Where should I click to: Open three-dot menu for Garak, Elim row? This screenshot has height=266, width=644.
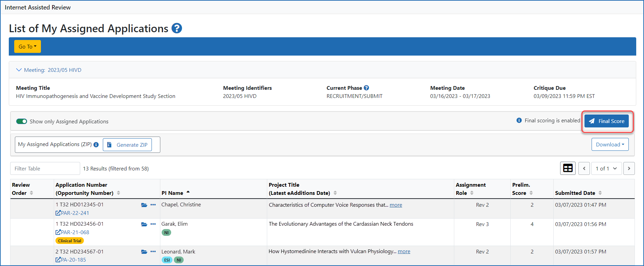153,224
